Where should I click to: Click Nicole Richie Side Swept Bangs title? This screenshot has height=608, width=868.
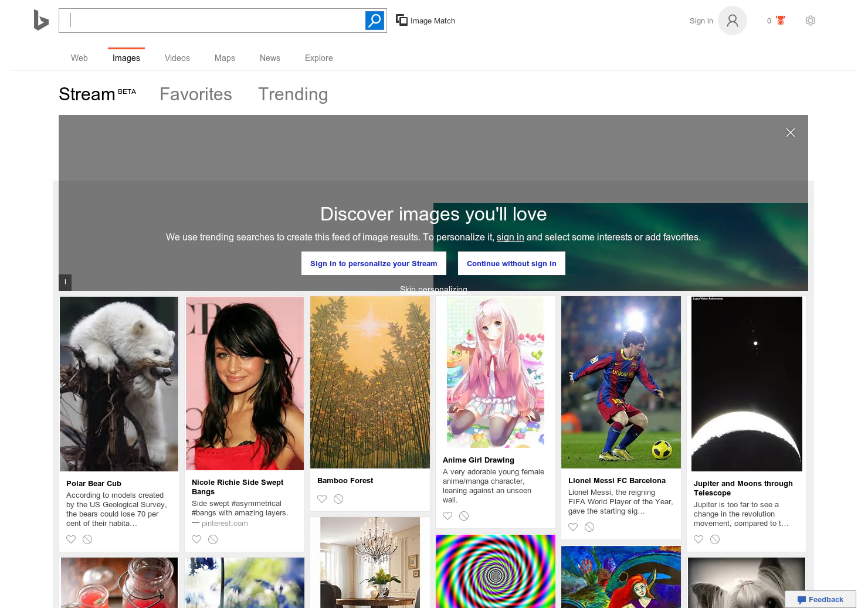(238, 487)
